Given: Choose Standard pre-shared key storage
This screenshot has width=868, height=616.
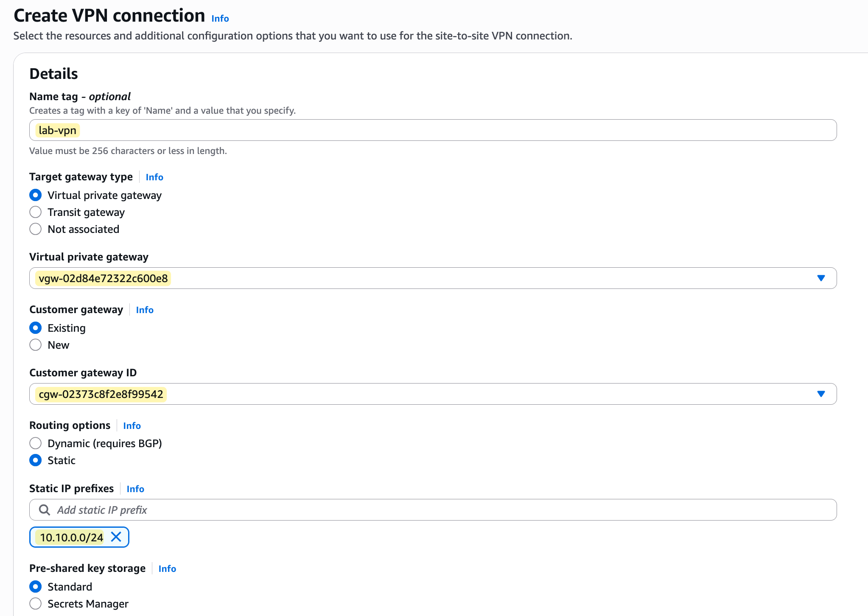Looking at the screenshot, I should click(36, 587).
